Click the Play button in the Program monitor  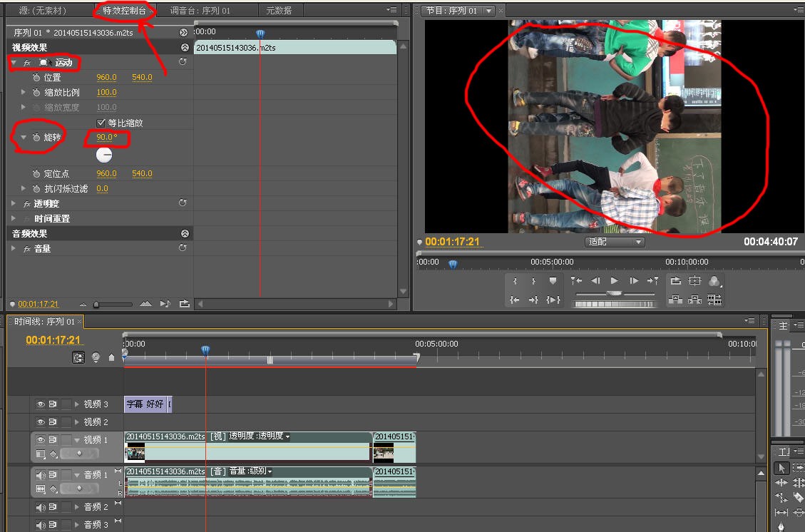tap(615, 280)
